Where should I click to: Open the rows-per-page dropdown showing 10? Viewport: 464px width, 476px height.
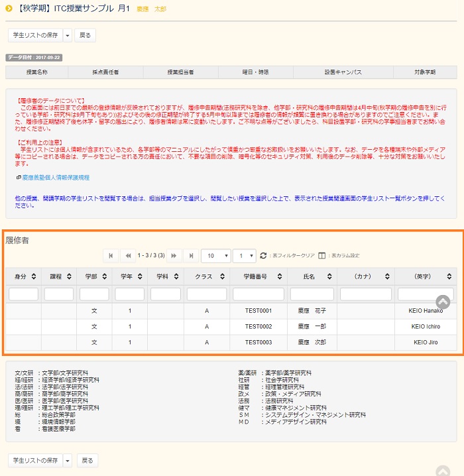215,255
